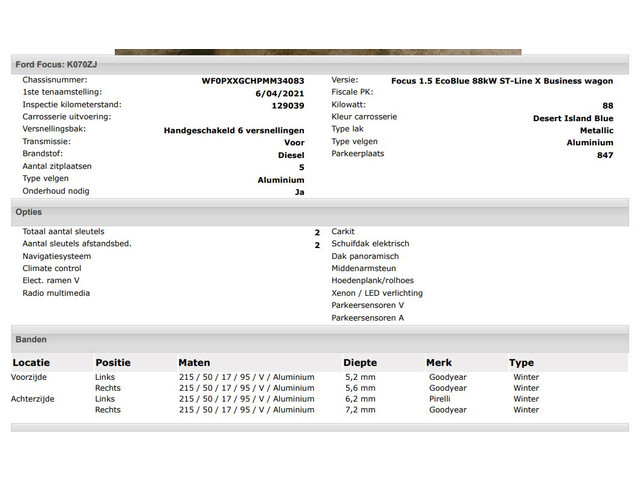Click the Merk column header
Viewport: 640px width, 480px height.
pos(439,363)
